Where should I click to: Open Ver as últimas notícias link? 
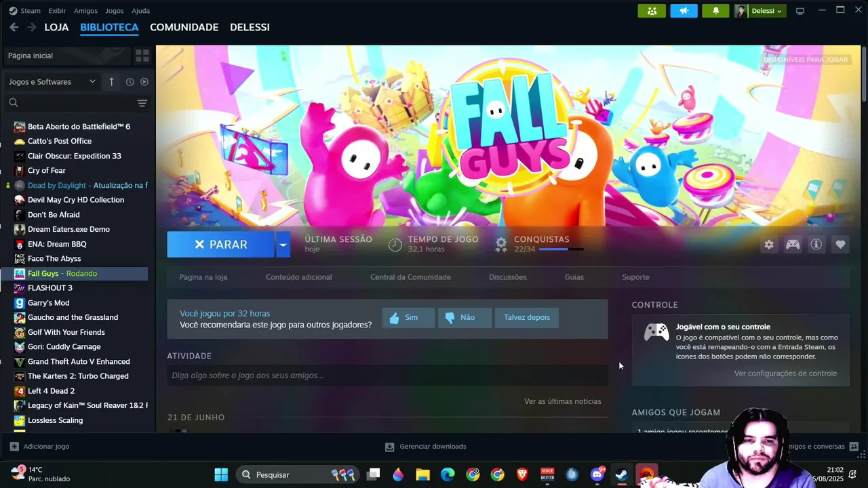(x=563, y=401)
